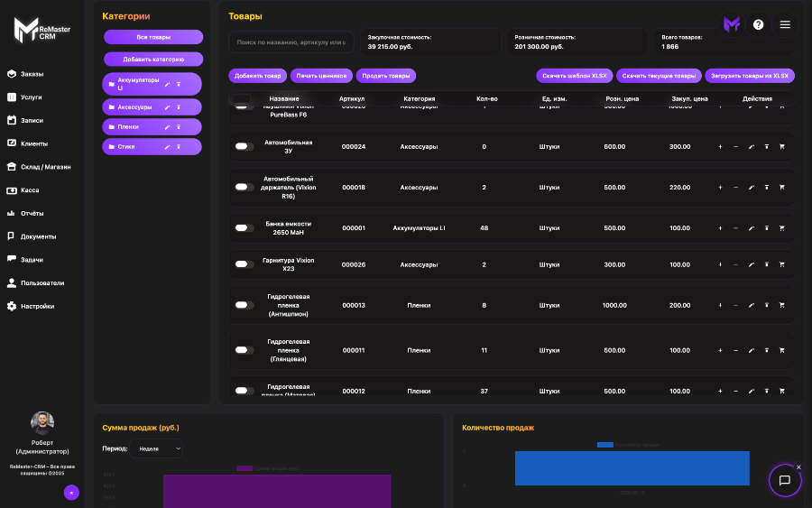This screenshot has height=508, width=812.
Task: Open the chat widget bubble
Action: tap(784, 480)
